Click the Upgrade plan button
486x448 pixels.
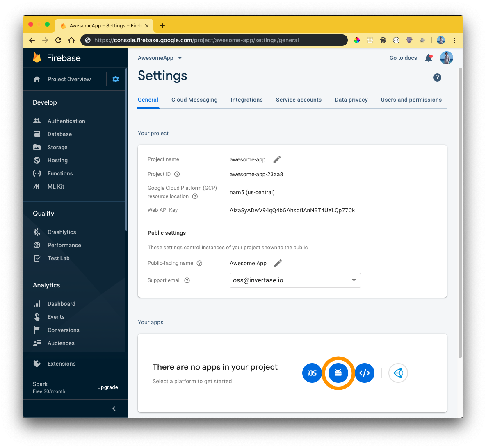(107, 387)
